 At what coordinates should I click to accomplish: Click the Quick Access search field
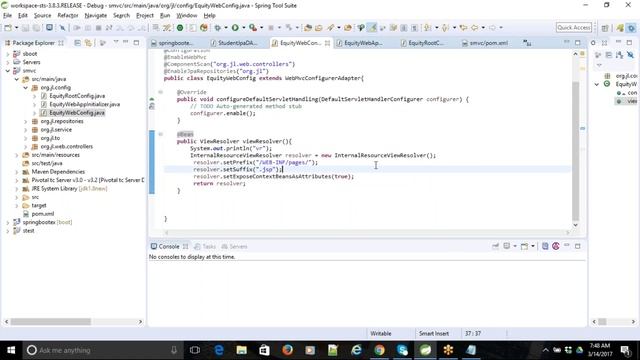tap(574, 27)
